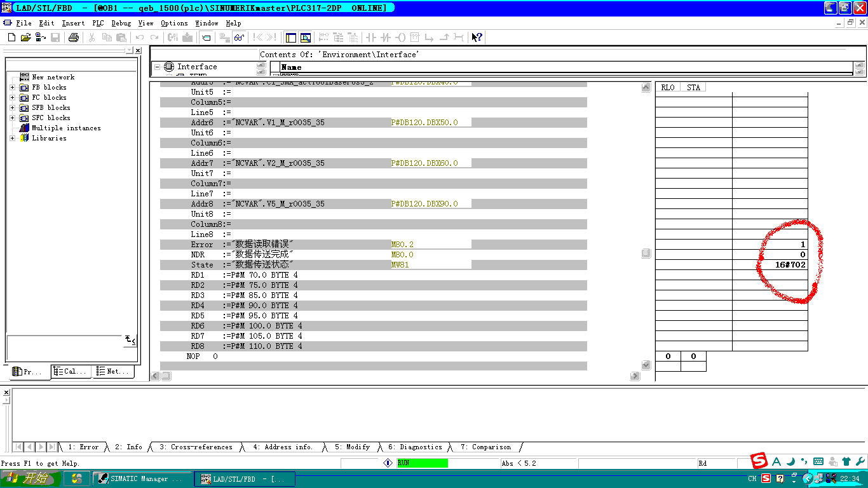Click the go to next error icon
This screenshot has height=488, width=868.
tap(271, 37)
